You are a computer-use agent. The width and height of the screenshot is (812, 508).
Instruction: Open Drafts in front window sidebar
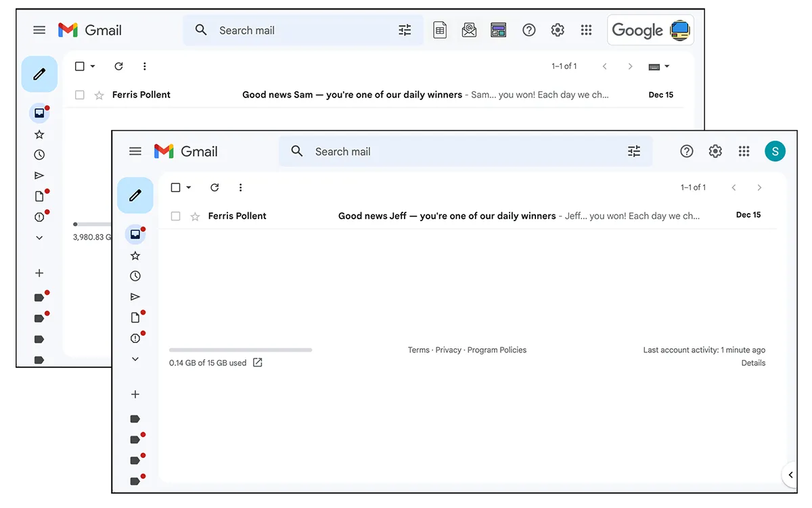pyautogui.click(x=135, y=317)
